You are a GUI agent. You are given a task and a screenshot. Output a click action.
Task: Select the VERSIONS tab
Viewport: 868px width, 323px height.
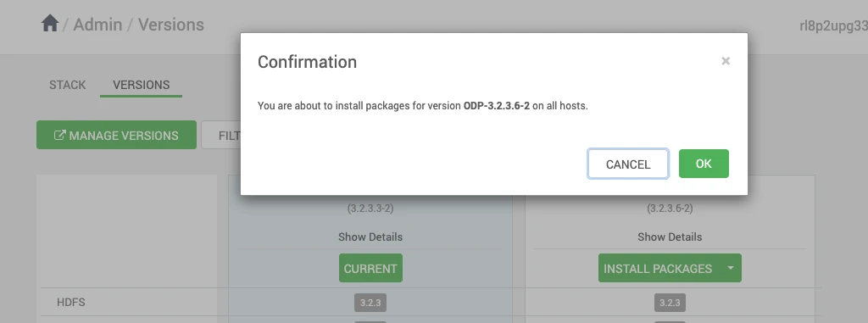tap(142, 85)
